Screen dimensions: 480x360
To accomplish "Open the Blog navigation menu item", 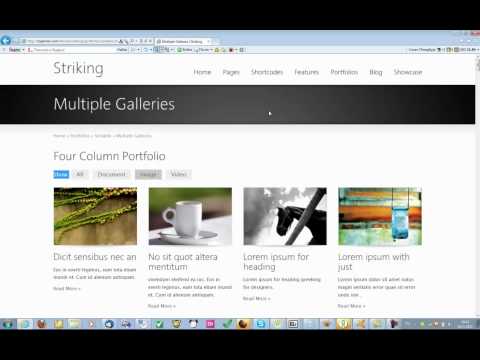I will coord(376,72).
